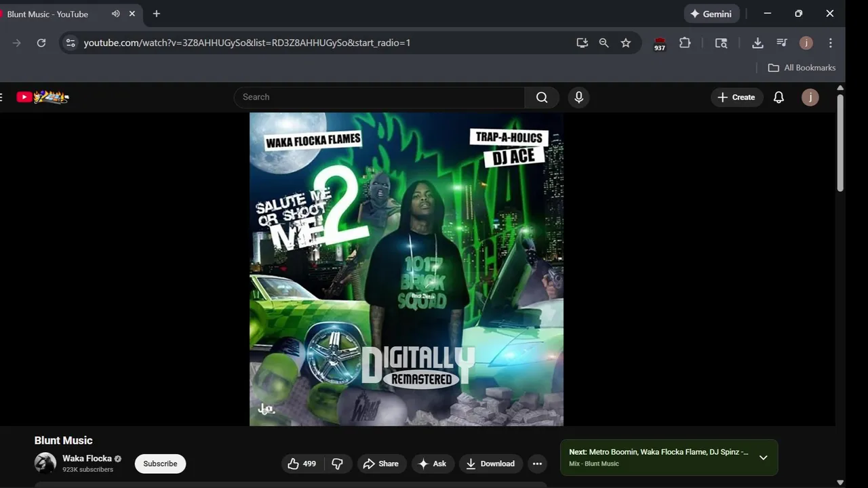This screenshot has height=488, width=868.
Task: Click the Ask button
Action: click(x=433, y=464)
